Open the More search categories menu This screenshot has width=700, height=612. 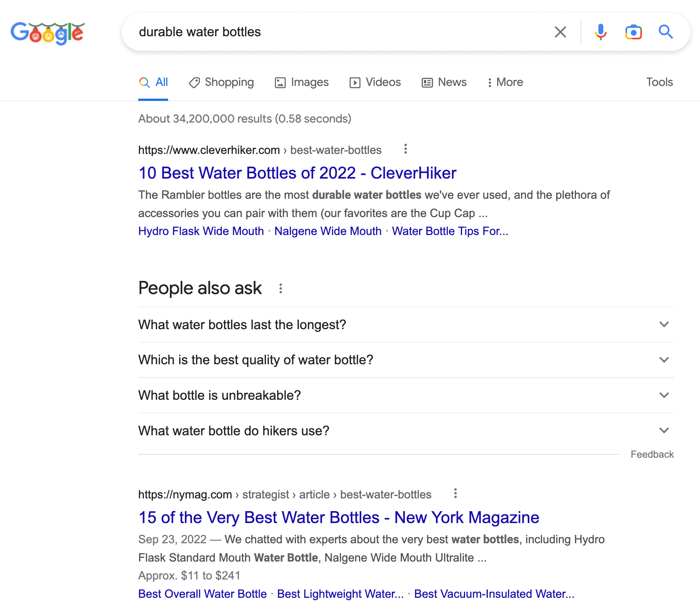(x=505, y=82)
